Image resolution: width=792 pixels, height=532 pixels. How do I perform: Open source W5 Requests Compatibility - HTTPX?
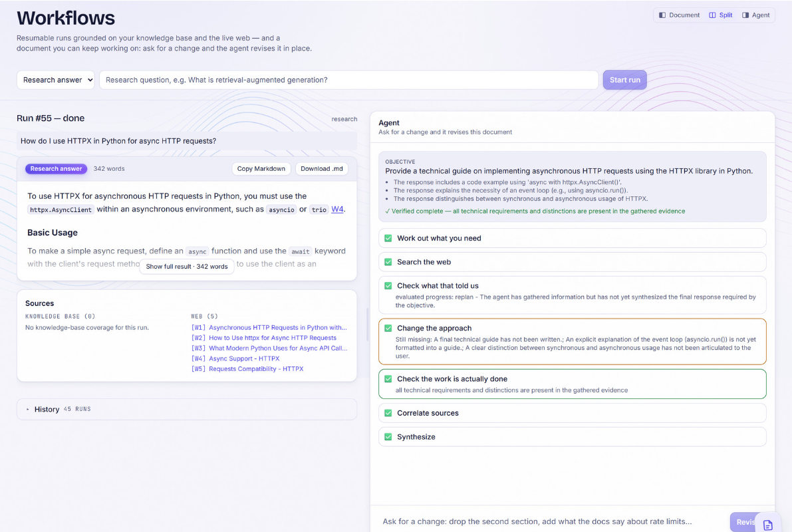(247, 369)
